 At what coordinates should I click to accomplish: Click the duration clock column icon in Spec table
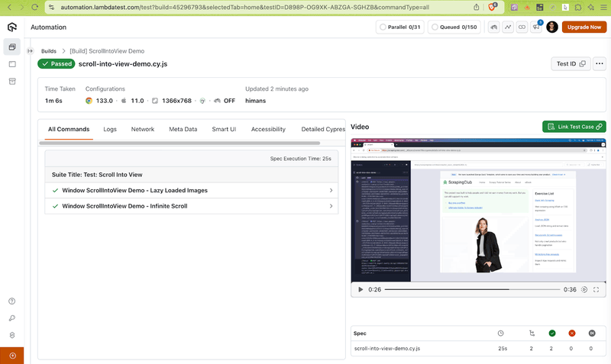501,333
